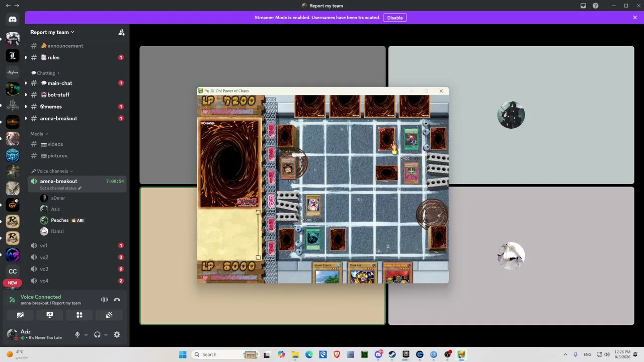Open the NEW badge server in sidebar
644x362 pixels.
pyautogui.click(x=13, y=283)
